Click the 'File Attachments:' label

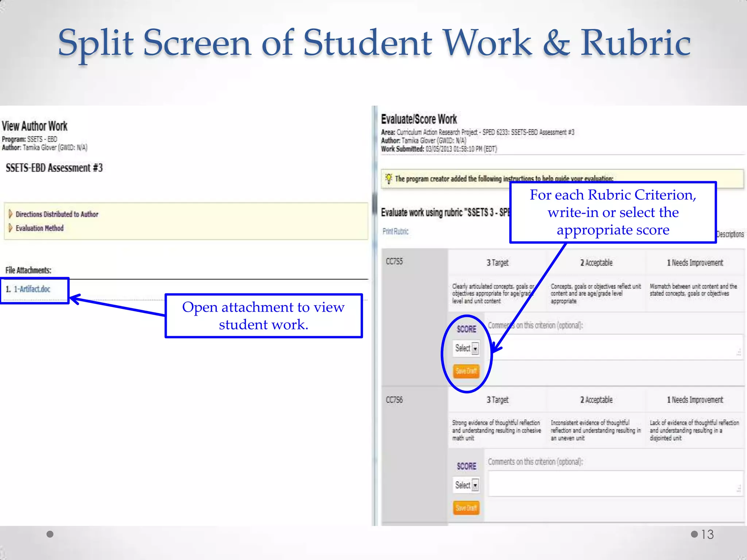28,270
